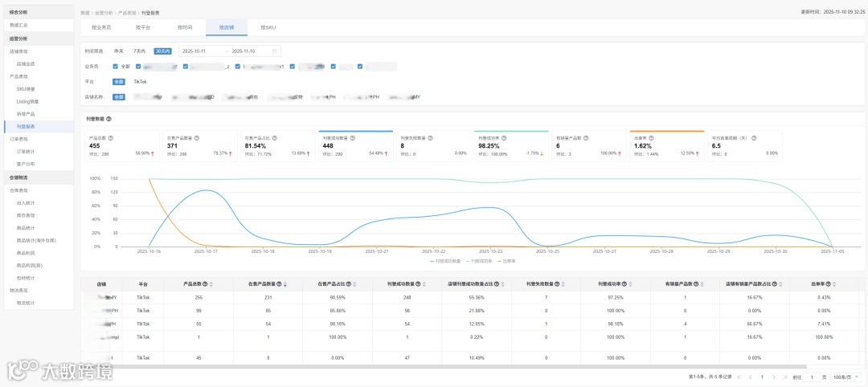Click help icon on 刊登成功率 card
The width and height of the screenshot is (868, 387).
(504, 138)
